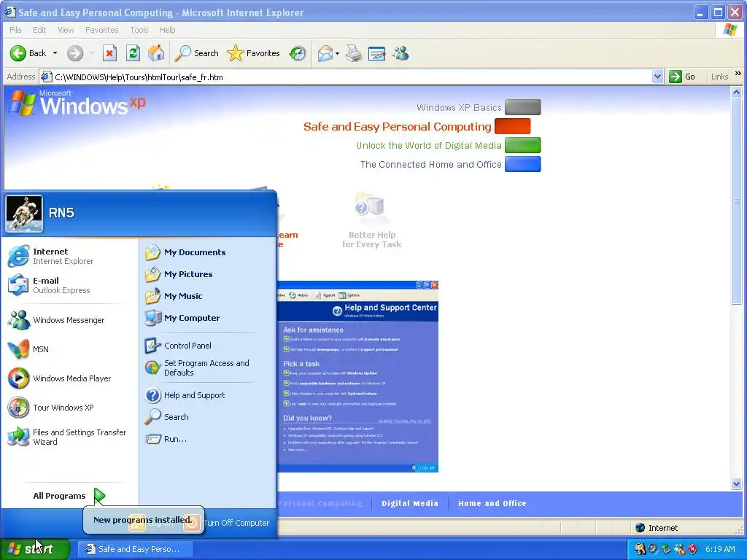Expand the Address bar dropdown arrow
This screenshot has width=747, height=560.
coord(657,77)
